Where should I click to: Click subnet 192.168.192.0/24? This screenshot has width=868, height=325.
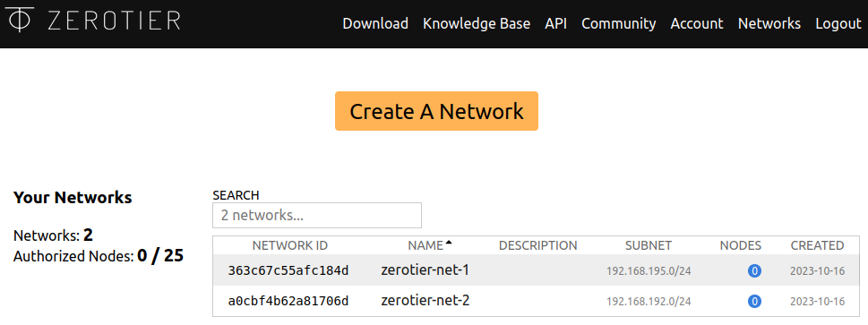649,302
